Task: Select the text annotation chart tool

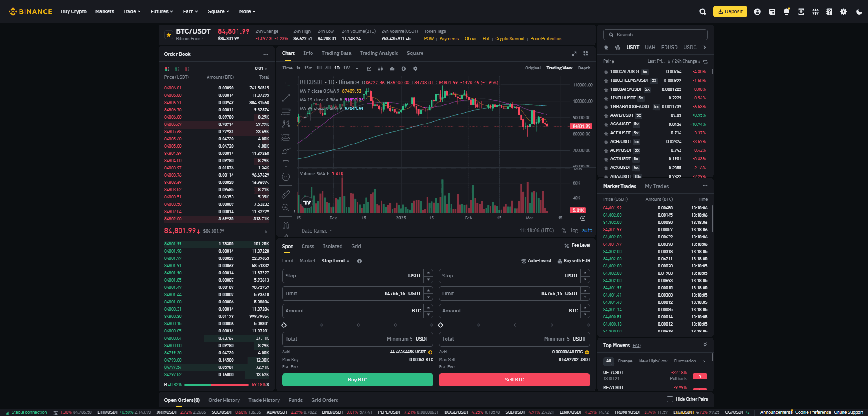Action: (x=286, y=163)
